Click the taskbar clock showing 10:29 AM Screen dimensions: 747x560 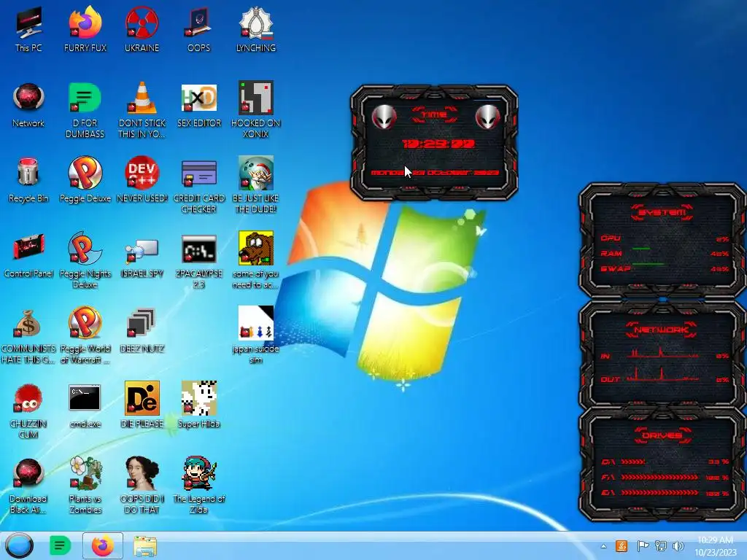pos(716,546)
